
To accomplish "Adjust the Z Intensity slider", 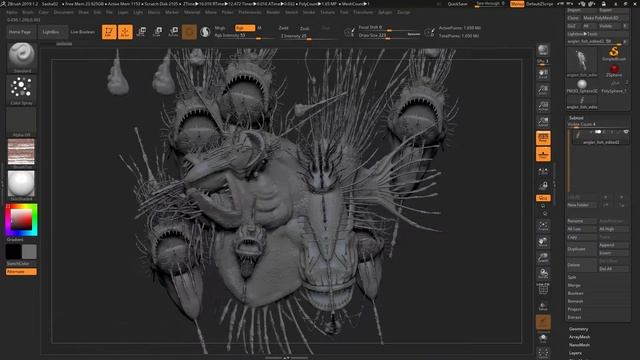I will click(308, 36).
